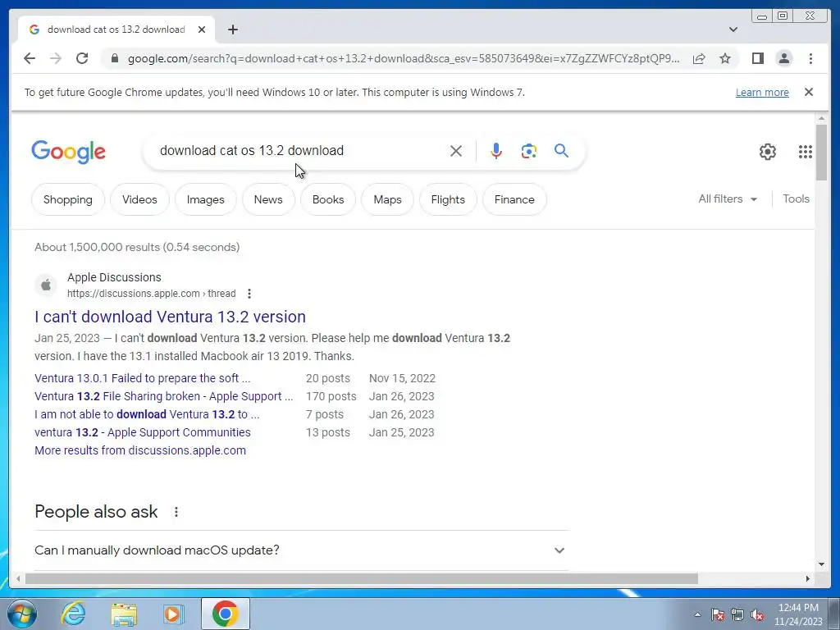View site information padlock icon
The height and width of the screenshot is (630, 840).
115,58
